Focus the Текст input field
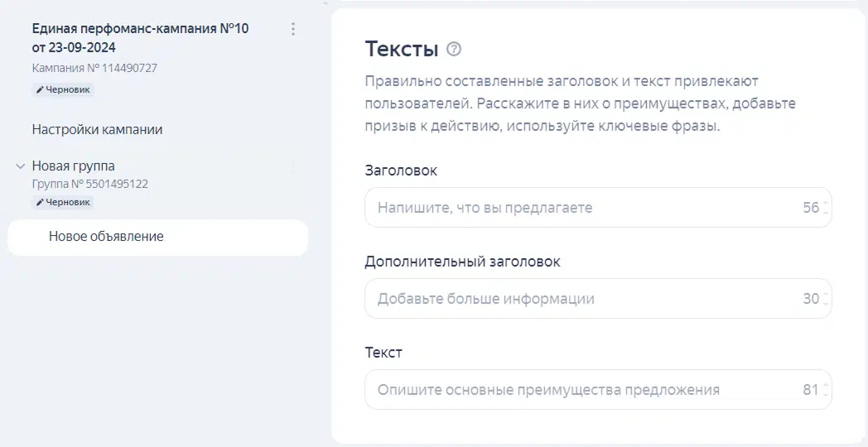 [598, 389]
